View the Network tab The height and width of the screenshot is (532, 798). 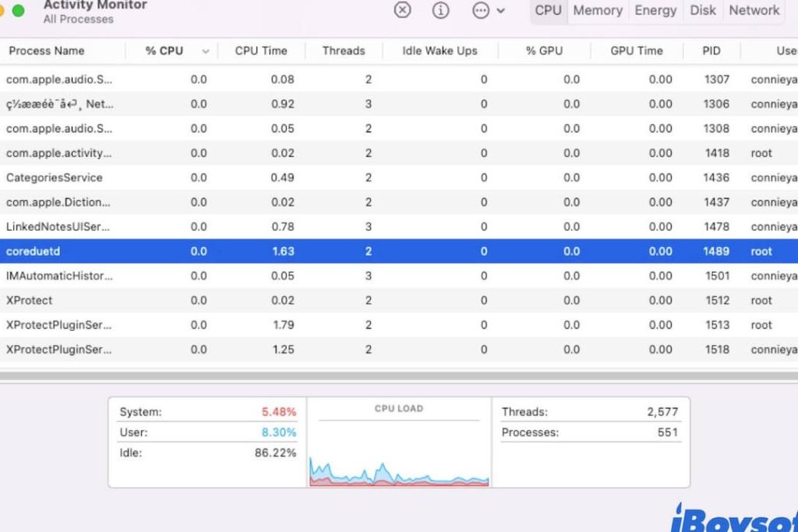pyautogui.click(x=754, y=10)
